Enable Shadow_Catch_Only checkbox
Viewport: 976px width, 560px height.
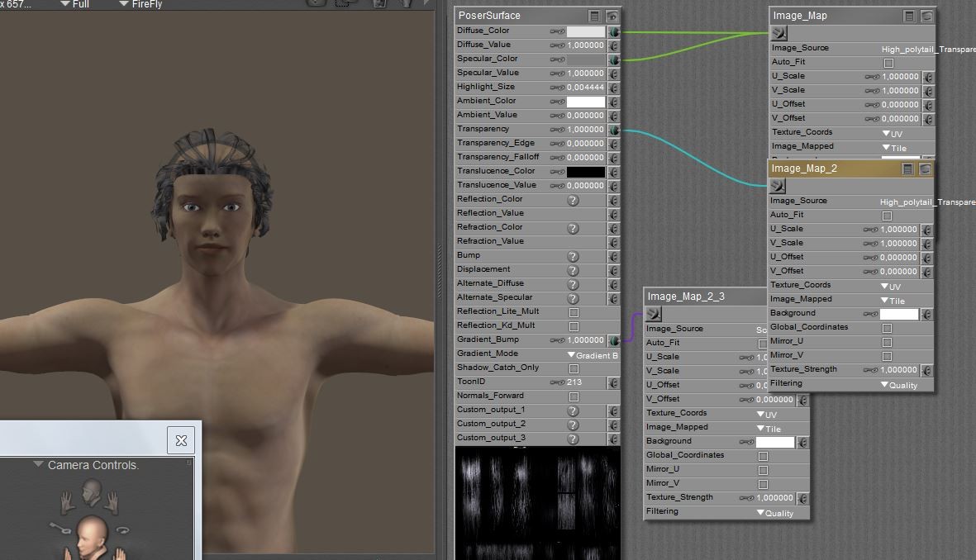pos(574,368)
